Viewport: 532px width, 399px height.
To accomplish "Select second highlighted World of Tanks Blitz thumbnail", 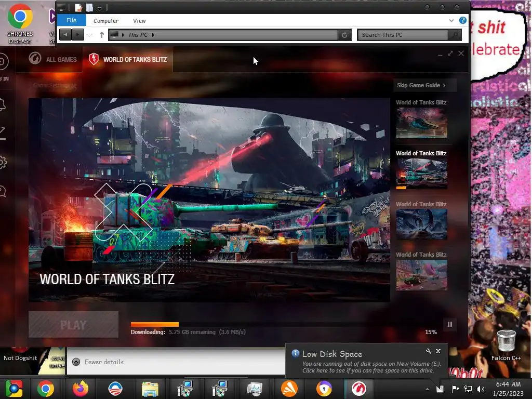I will (x=421, y=173).
